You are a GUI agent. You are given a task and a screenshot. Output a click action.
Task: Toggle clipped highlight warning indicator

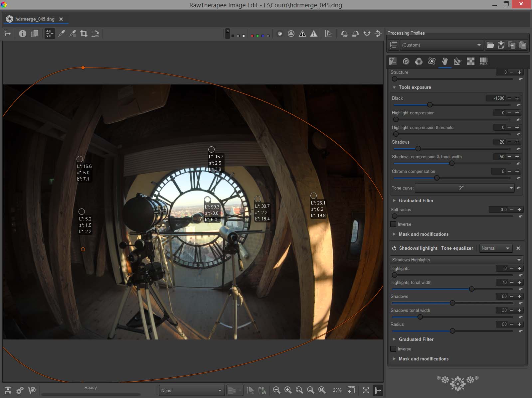[x=313, y=34]
